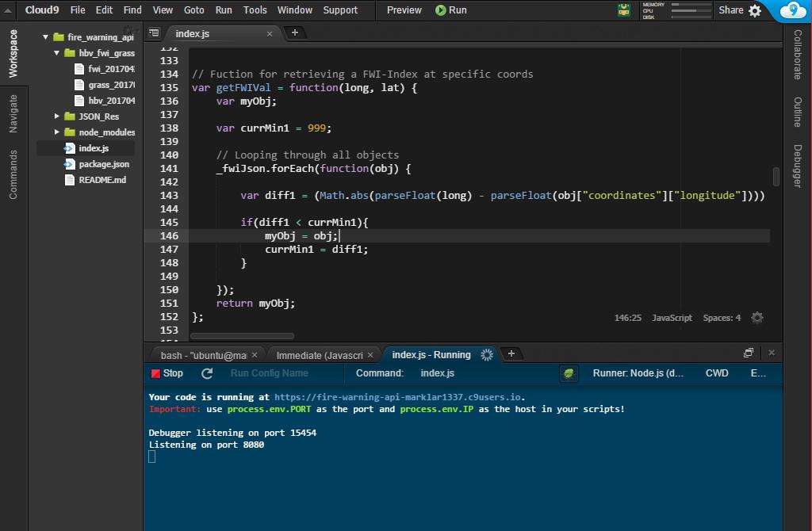Restart the process with the reload icon

pos(207,373)
